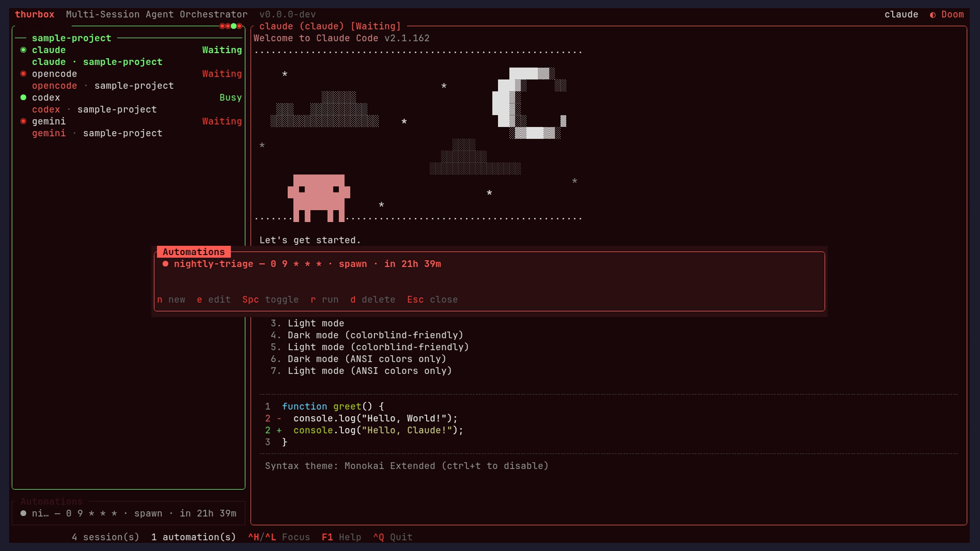Choose option 6 Dark mode ANSI colors only
Image resolution: width=980 pixels, height=551 pixels.
click(358, 359)
